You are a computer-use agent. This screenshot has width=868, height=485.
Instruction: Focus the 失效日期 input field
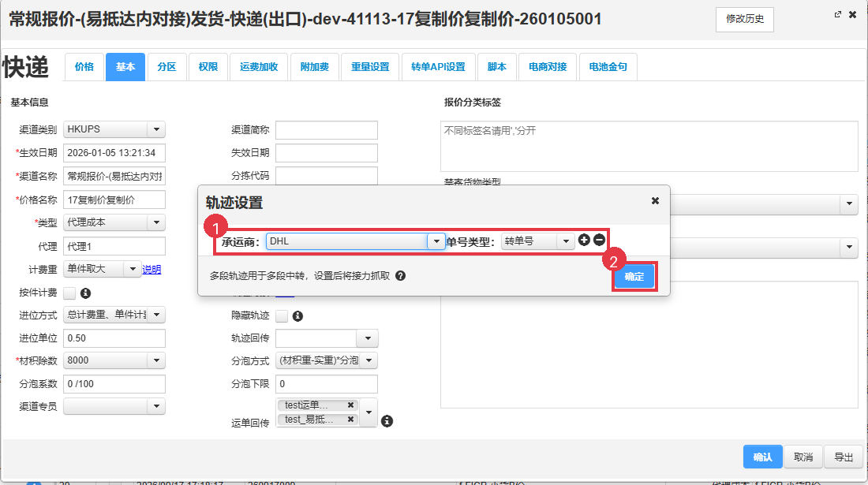327,153
